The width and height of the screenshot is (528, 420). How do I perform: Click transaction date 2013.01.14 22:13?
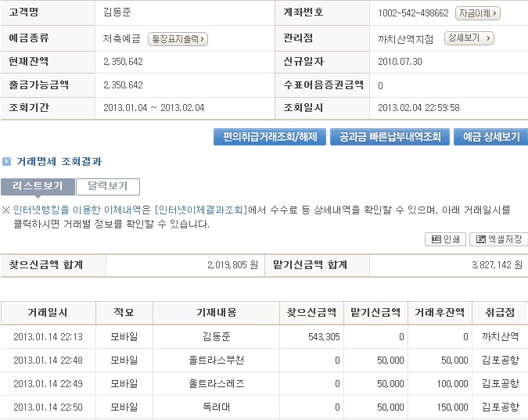click(x=48, y=337)
